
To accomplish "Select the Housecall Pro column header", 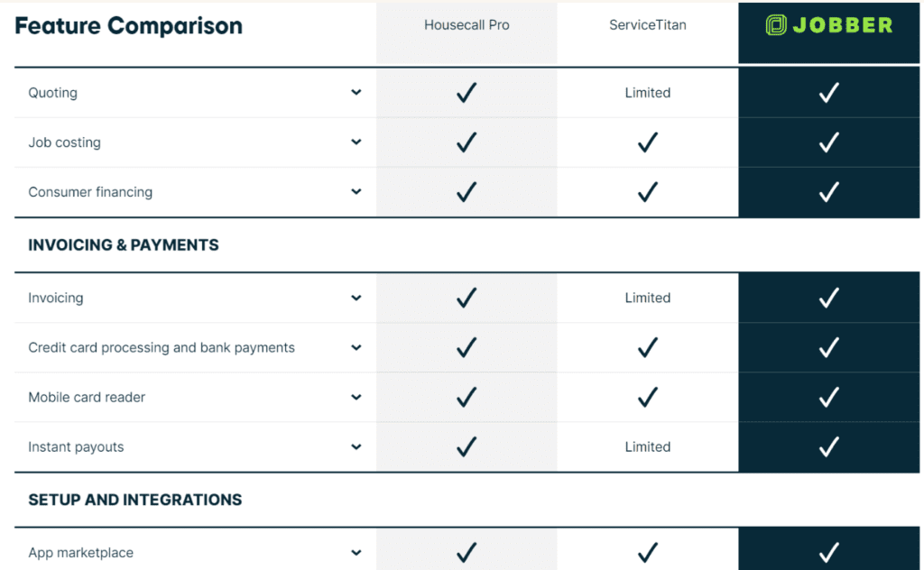I will click(x=467, y=25).
